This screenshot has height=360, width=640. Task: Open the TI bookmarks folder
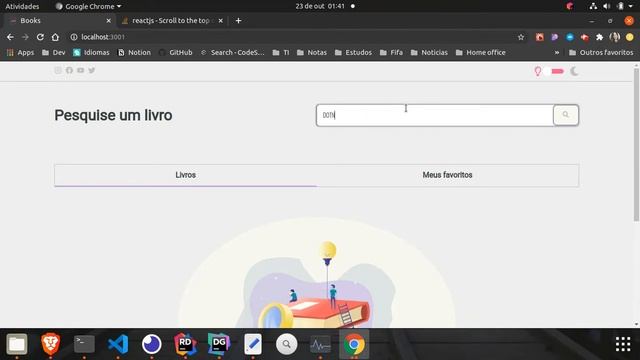pyautogui.click(x=281, y=53)
